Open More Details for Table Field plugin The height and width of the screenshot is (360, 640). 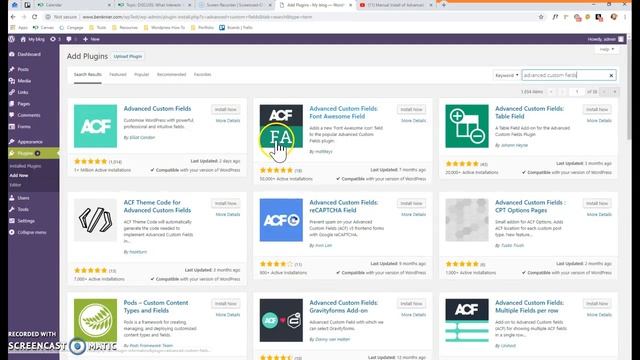tap(599, 121)
